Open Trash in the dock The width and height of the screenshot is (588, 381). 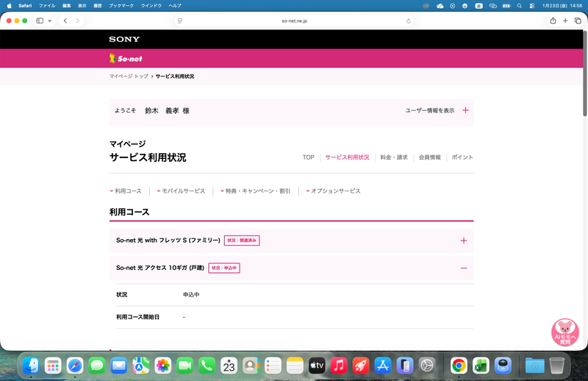coord(557,366)
